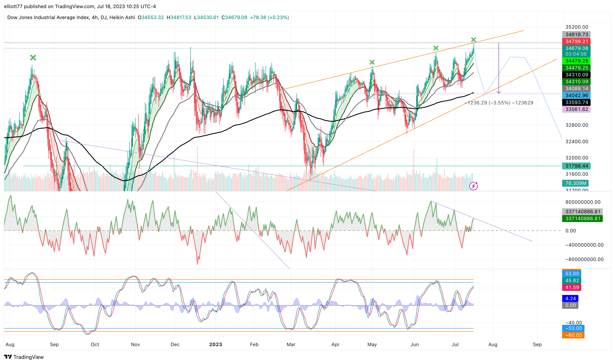Viewport: 615px width, 364px height.
Task: Click the Heikin Ashi label in the title
Action: (122, 17)
